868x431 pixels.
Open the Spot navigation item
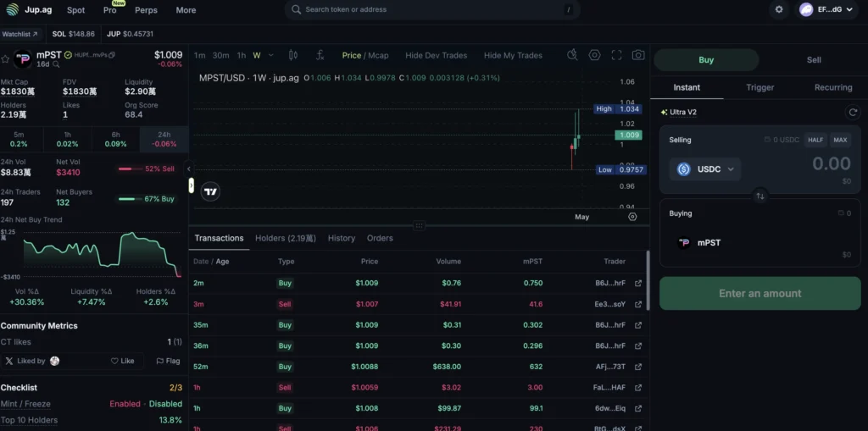[75, 10]
